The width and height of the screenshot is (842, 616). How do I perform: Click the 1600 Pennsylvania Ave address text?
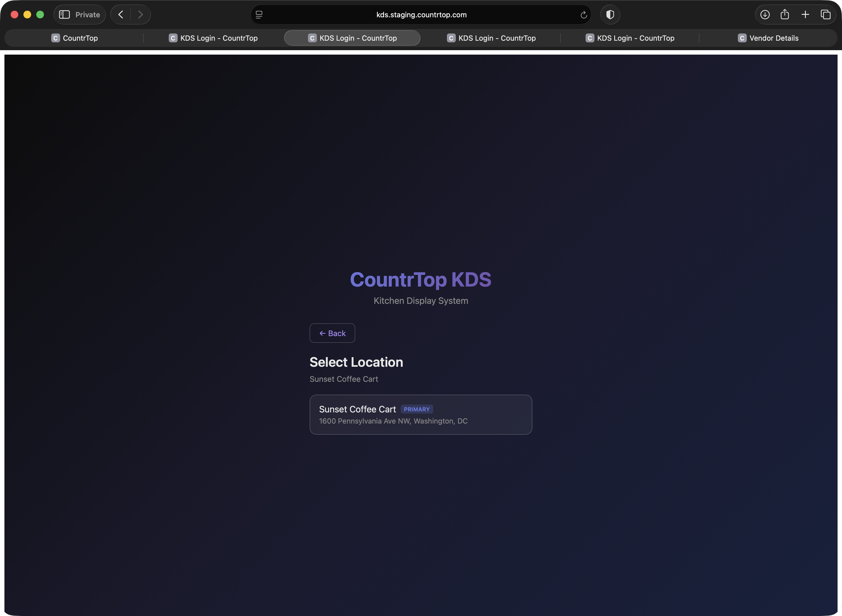[x=393, y=421]
